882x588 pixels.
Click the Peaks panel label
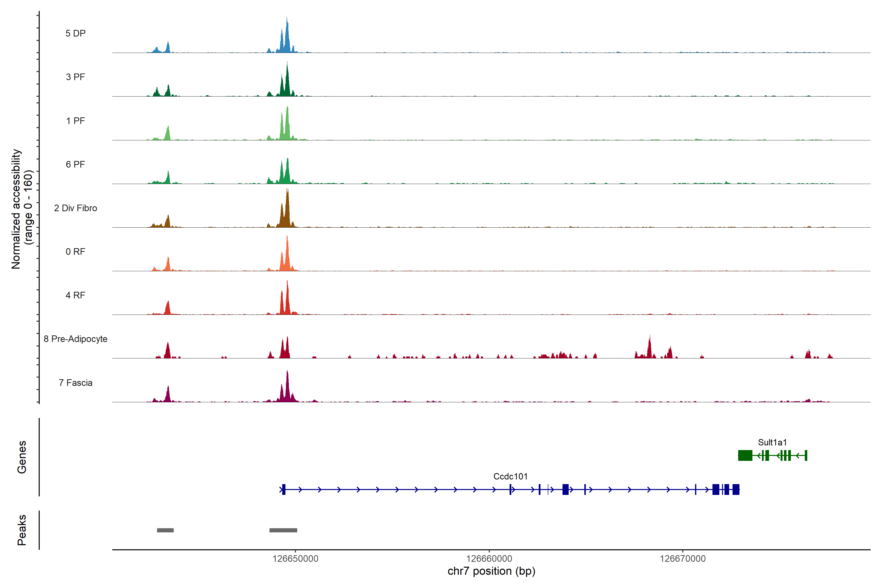22,529
